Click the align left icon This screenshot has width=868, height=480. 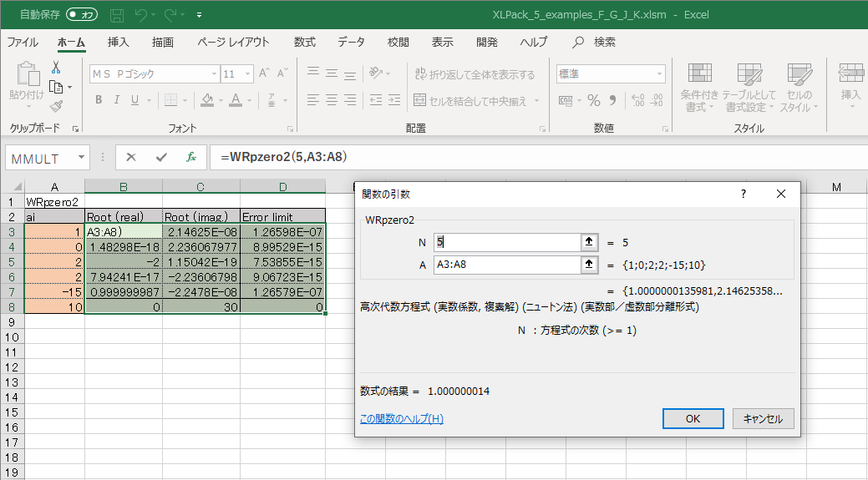[x=313, y=99]
